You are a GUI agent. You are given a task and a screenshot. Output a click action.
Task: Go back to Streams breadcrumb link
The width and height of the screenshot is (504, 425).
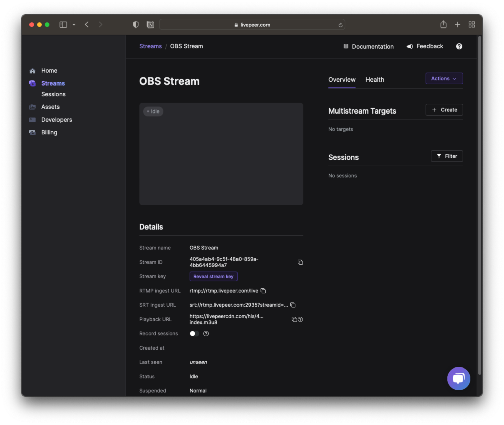pos(151,46)
